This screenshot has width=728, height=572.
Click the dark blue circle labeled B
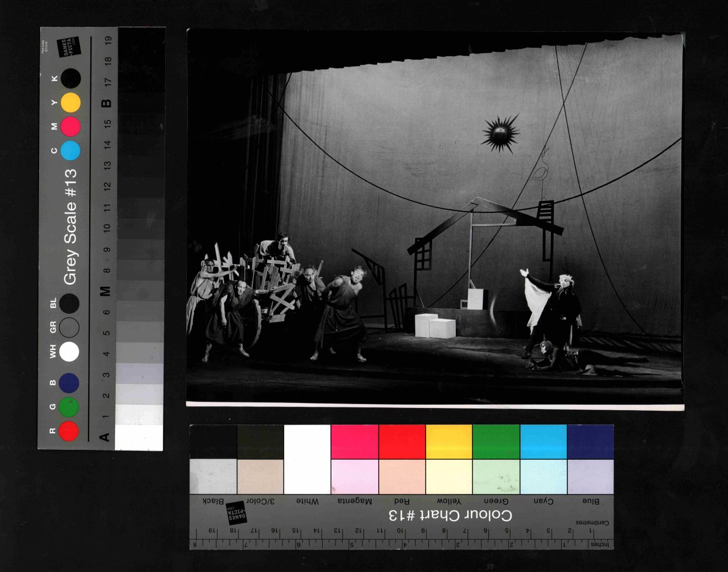(69, 383)
